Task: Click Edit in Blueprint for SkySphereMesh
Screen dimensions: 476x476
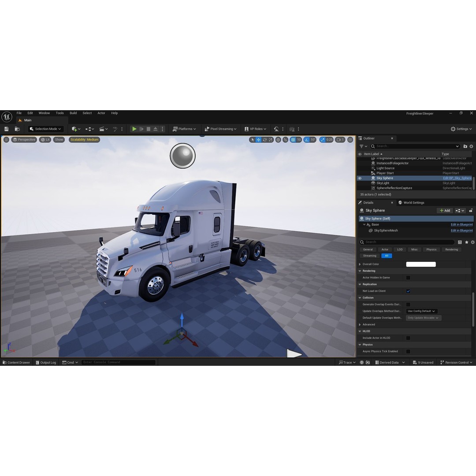Action: point(461,230)
